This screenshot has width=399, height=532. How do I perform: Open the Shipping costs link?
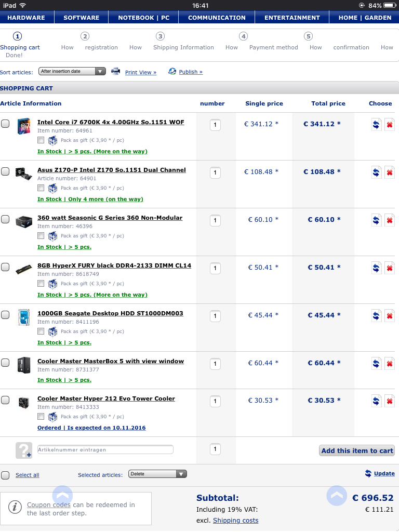(x=235, y=521)
